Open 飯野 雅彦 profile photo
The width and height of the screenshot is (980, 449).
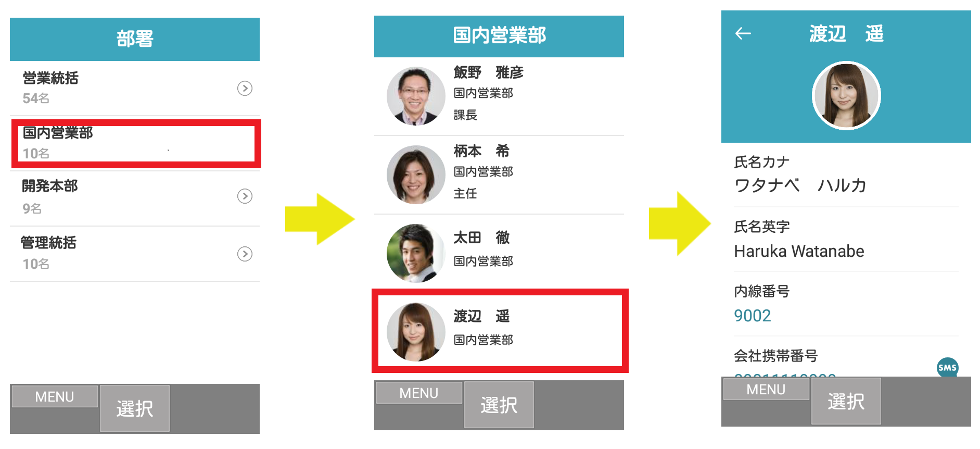416,96
